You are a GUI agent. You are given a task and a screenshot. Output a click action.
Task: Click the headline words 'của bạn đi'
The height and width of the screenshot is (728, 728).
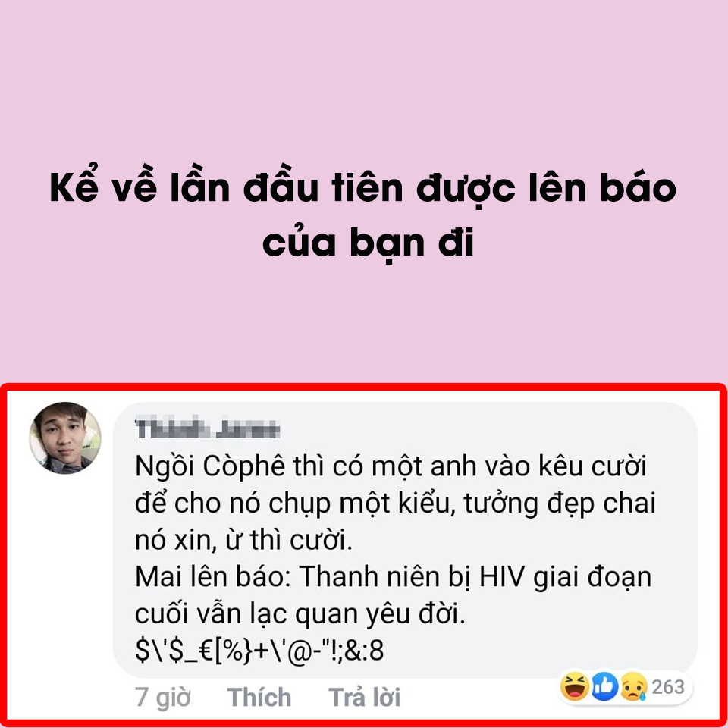click(x=369, y=242)
